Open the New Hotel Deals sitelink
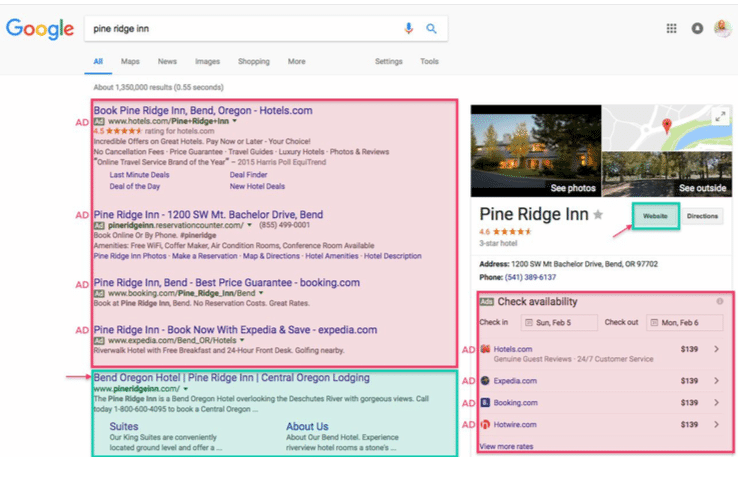Viewport: 739px width, 488px height. pyautogui.click(x=257, y=186)
